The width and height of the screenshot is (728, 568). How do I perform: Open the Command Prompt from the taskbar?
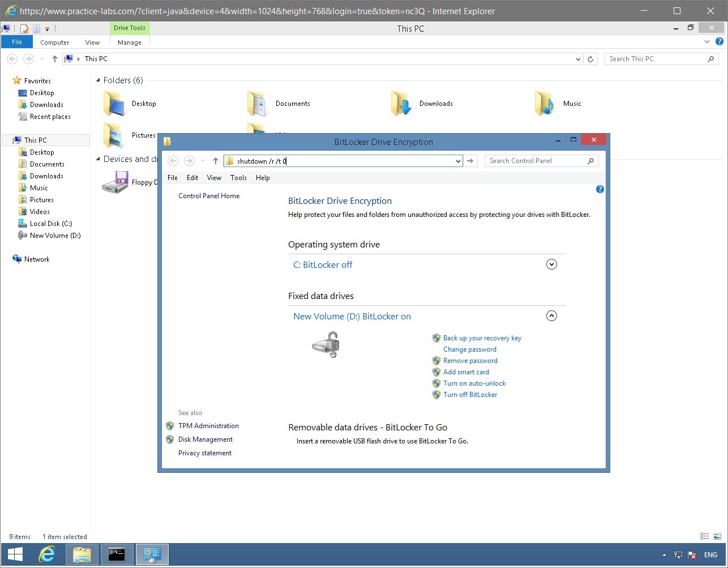point(117,554)
